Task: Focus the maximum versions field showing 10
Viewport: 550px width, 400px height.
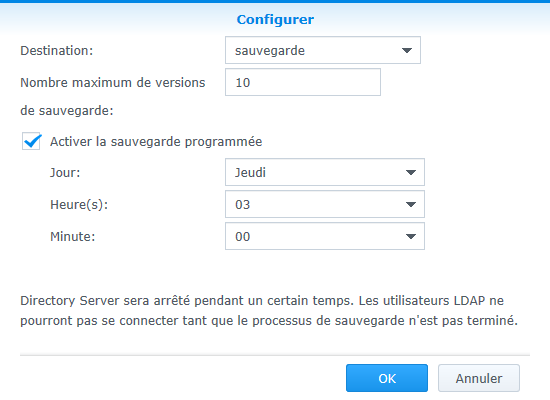Action: (303, 82)
